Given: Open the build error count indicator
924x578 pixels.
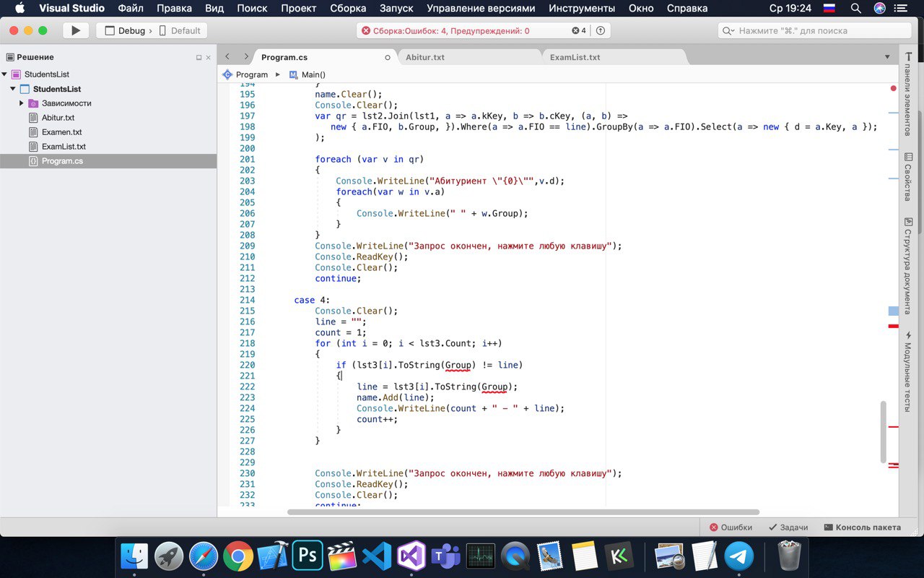Looking at the screenshot, I should [x=579, y=30].
